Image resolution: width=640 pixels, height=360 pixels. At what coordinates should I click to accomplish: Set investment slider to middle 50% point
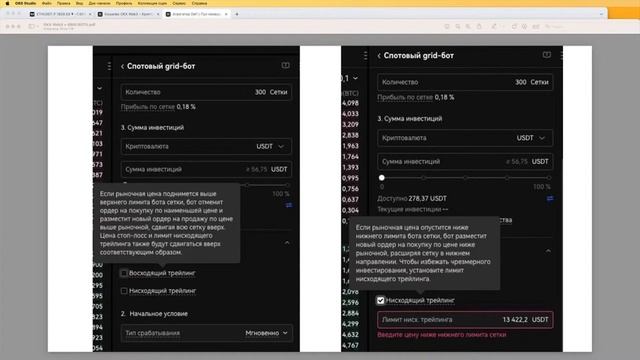pyautogui.click(x=465, y=178)
